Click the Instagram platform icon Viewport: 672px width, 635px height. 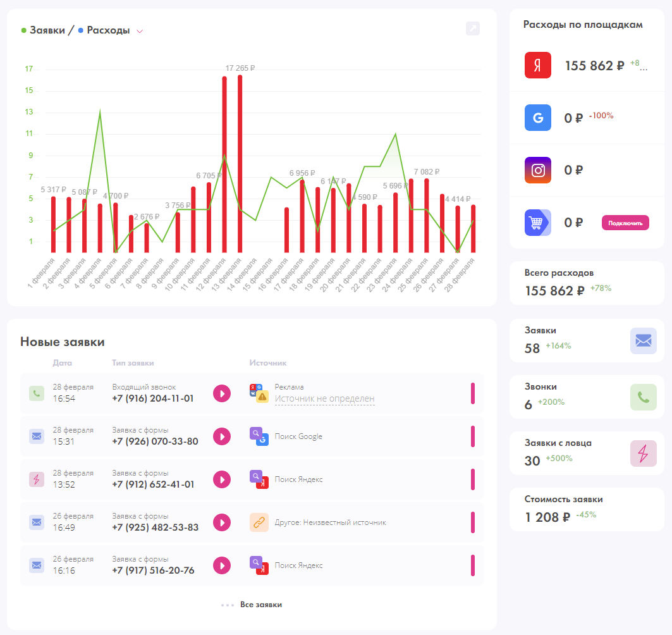(x=538, y=170)
